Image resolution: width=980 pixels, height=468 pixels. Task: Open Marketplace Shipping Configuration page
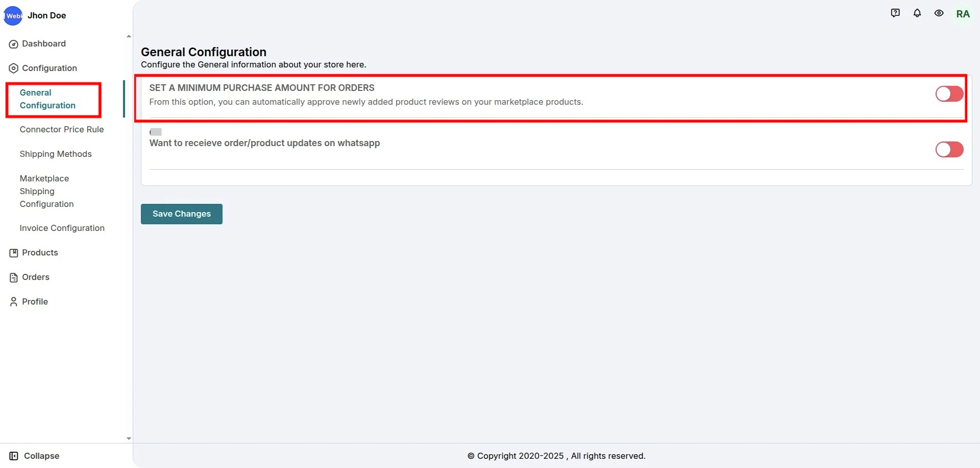coord(46,191)
